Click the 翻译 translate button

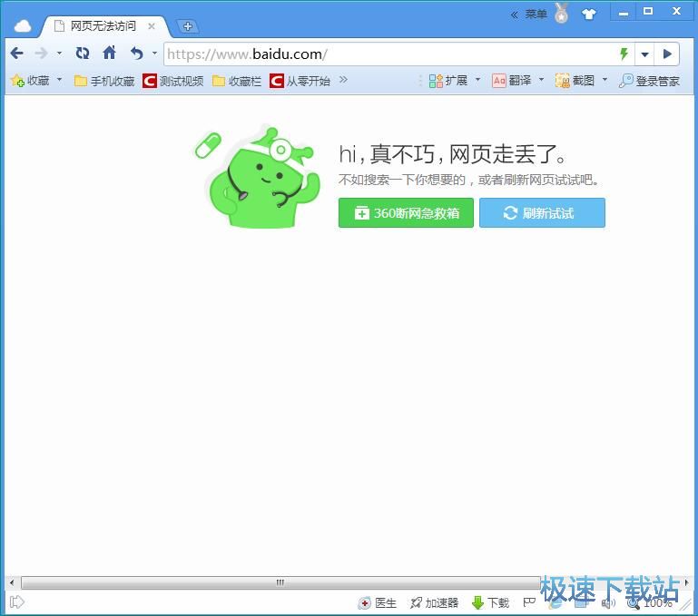512,81
